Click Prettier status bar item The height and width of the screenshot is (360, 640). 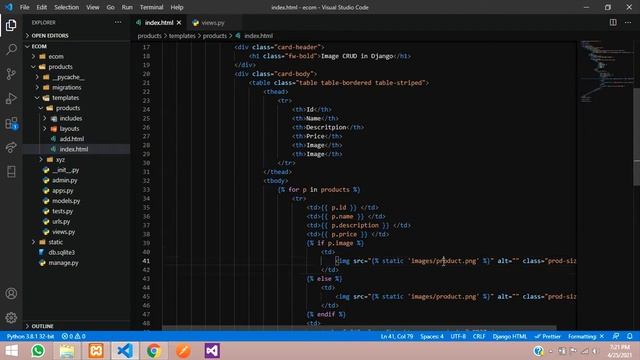pos(548,336)
